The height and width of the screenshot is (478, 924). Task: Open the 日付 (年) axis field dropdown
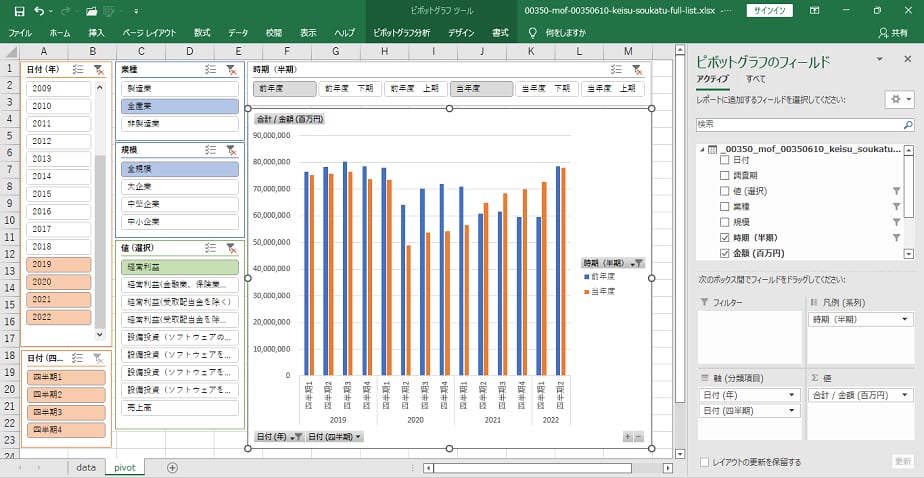[794, 395]
